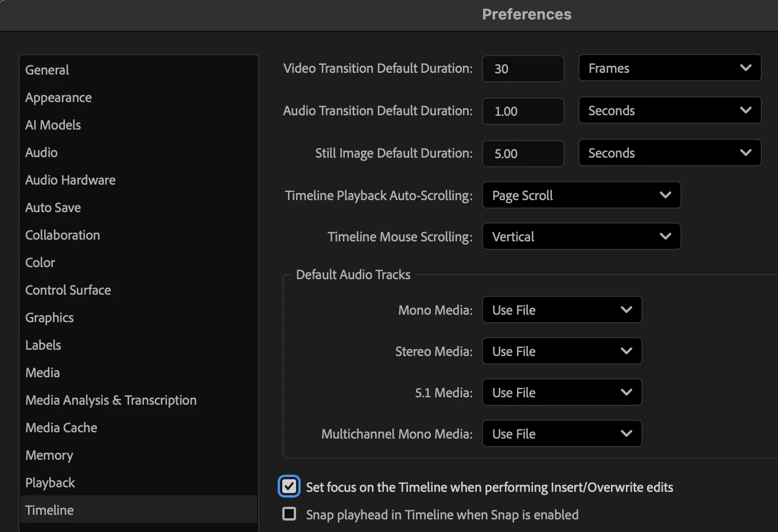Uncheck Set focus on Timeline checkbox
Viewport: 778px width, 532px height.
click(x=289, y=487)
